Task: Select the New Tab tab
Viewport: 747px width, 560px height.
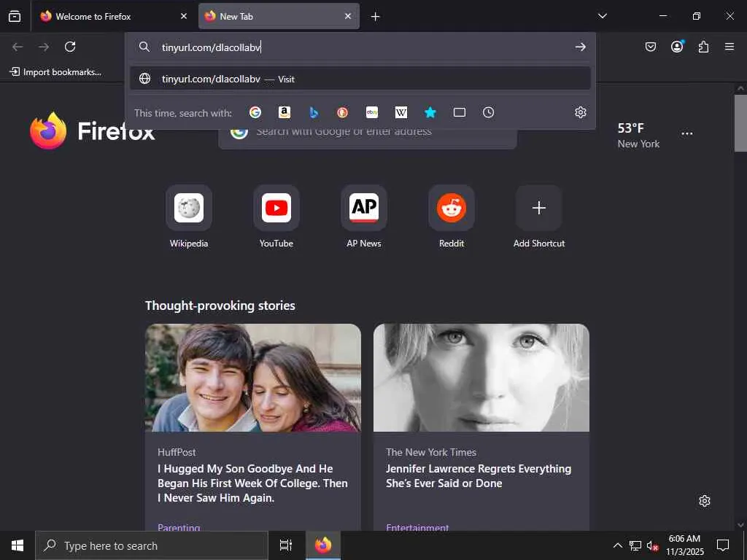Action: coord(279,16)
